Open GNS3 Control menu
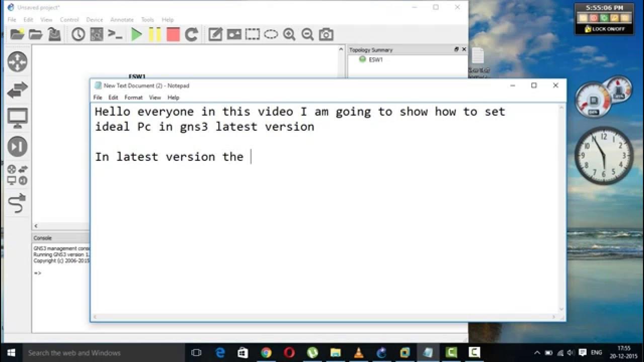644x362 pixels. (x=69, y=20)
